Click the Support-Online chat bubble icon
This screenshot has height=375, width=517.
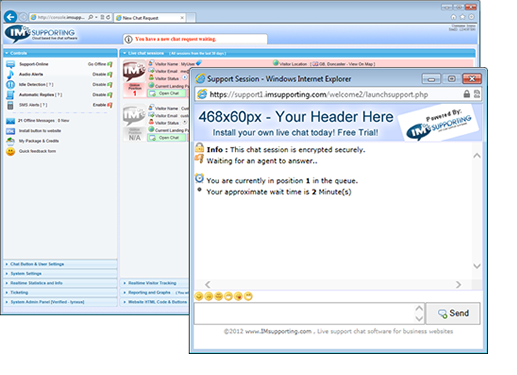click(x=11, y=64)
